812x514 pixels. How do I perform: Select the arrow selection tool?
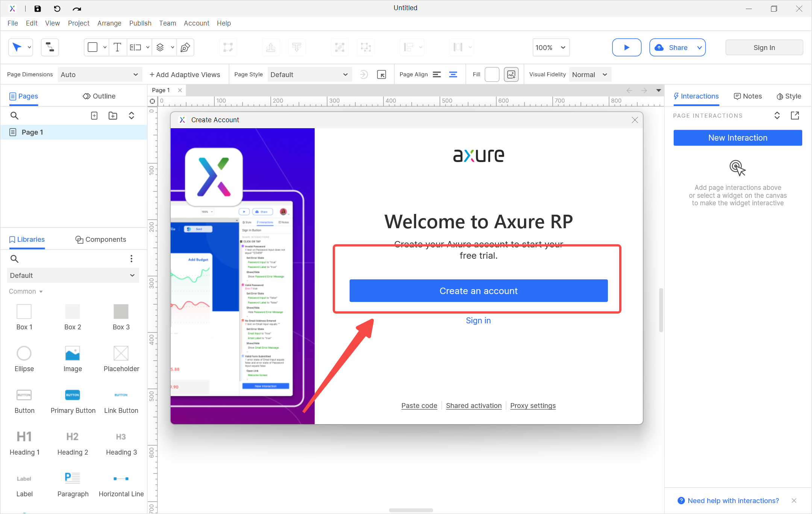pyautogui.click(x=17, y=47)
